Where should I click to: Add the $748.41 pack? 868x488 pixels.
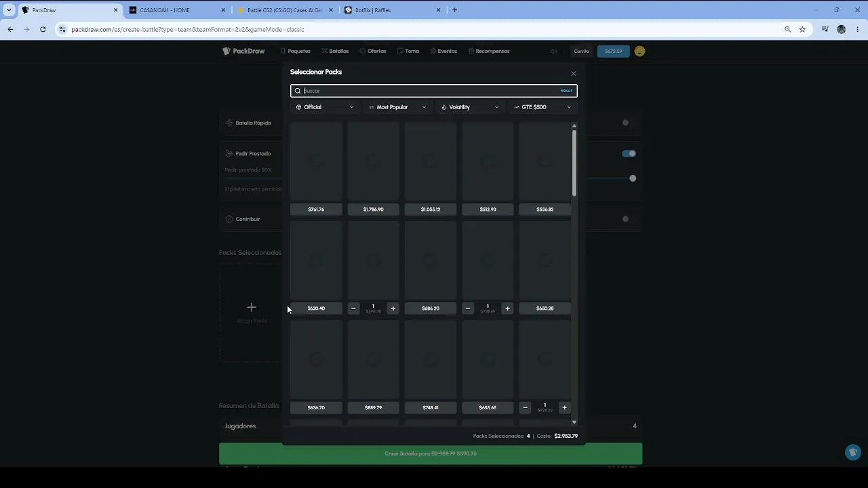(431, 408)
